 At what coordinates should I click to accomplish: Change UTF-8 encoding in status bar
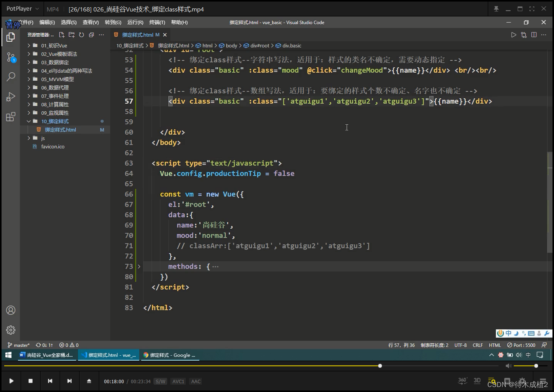[461, 345]
